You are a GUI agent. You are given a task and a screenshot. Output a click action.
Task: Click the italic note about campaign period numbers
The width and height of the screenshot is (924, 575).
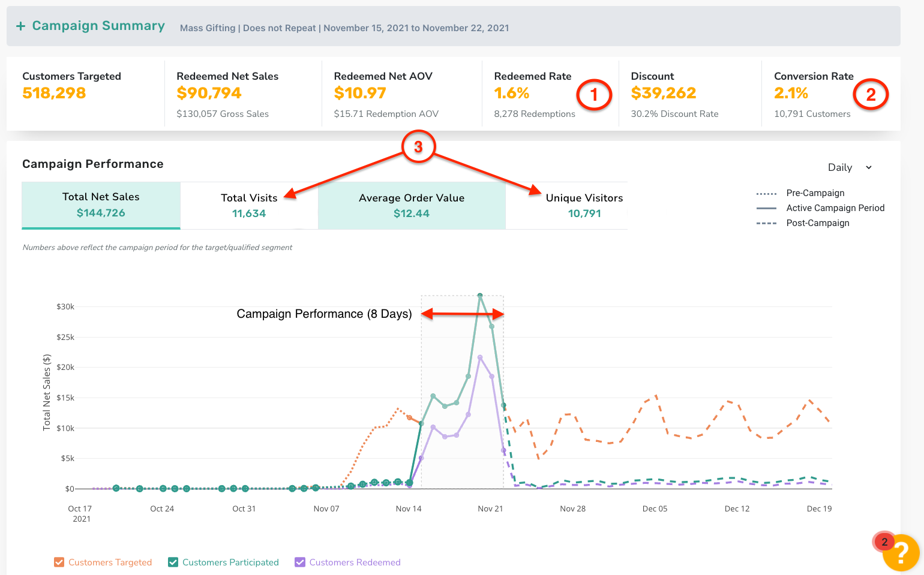[157, 248]
